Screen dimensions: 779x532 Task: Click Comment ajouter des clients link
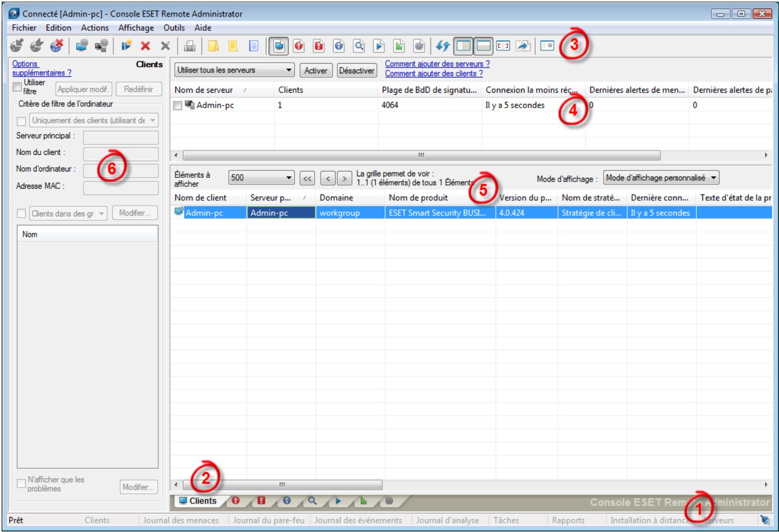coord(434,73)
